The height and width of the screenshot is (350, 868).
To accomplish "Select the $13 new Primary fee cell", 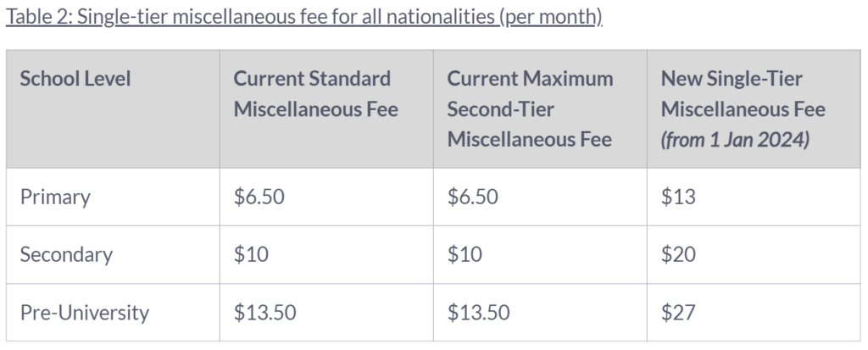I will click(678, 197).
